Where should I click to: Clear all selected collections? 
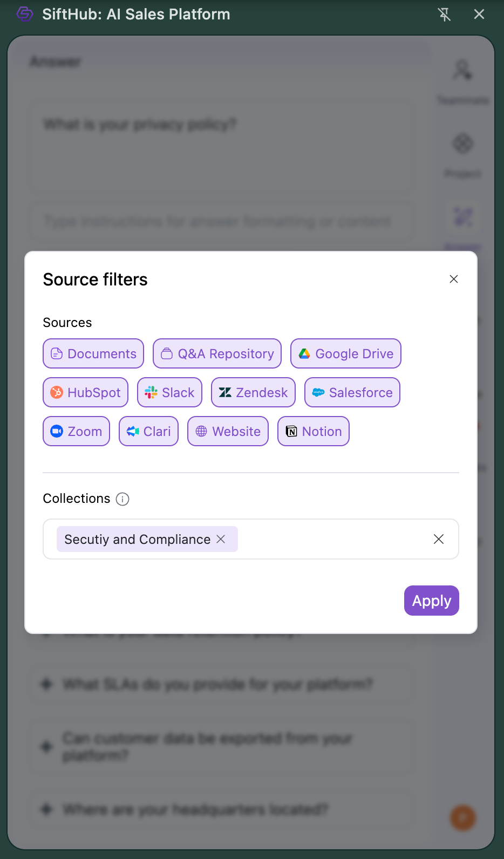pos(439,539)
